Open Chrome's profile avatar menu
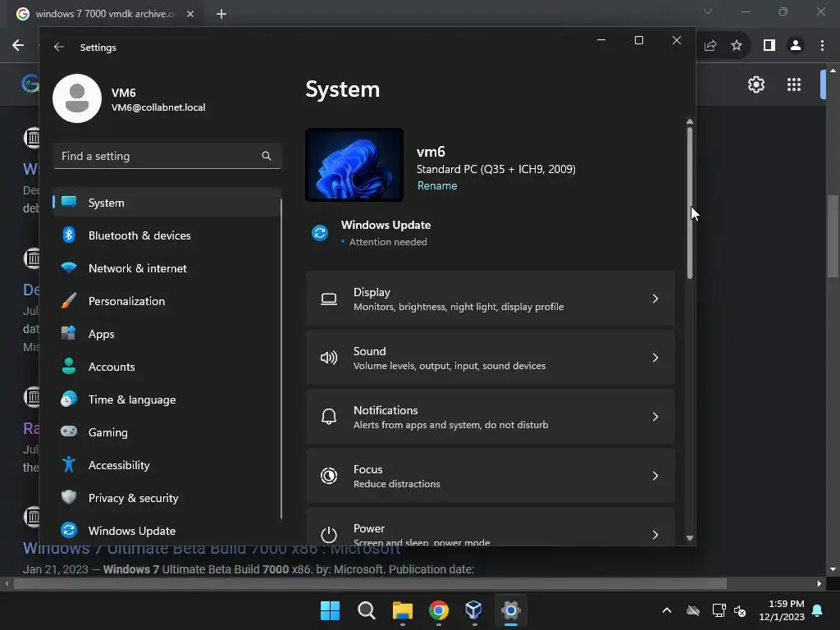Image resolution: width=840 pixels, height=630 pixels. pos(796,46)
